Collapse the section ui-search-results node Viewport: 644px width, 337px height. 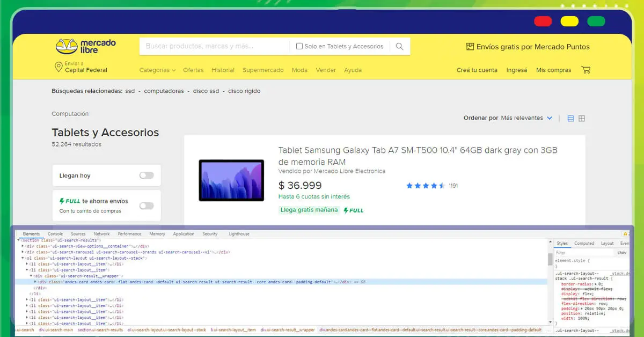[19, 240]
